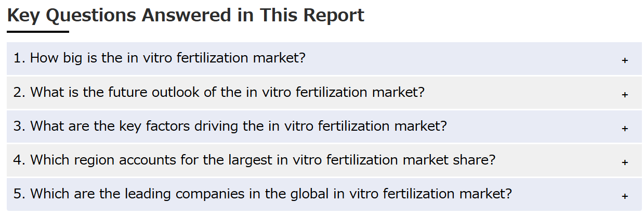This screenshot has width=644, height=214.
Task: Click the number '3.' at the row start
Action: pyautogui.click(x=20, y=126)
